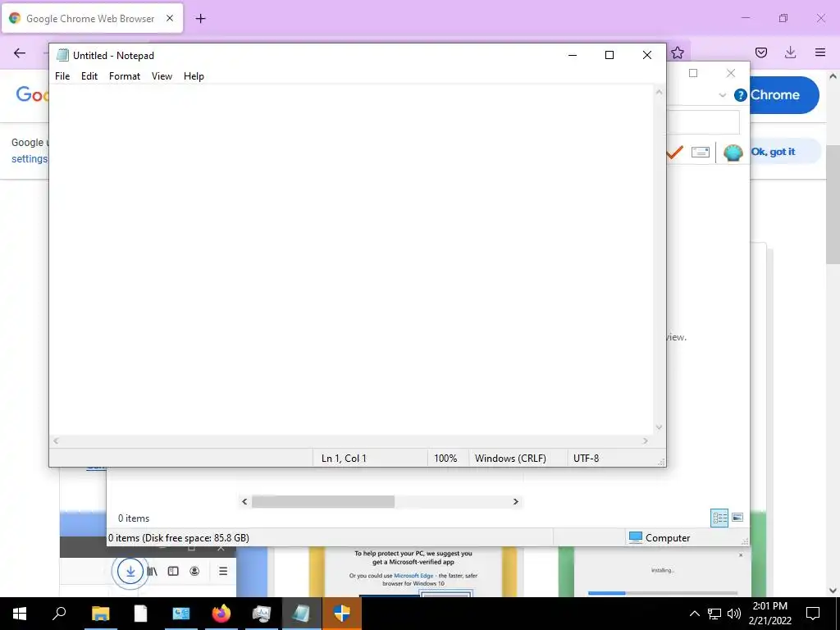
Task: Open Notepad's Help menu
Action: (194, 76)
